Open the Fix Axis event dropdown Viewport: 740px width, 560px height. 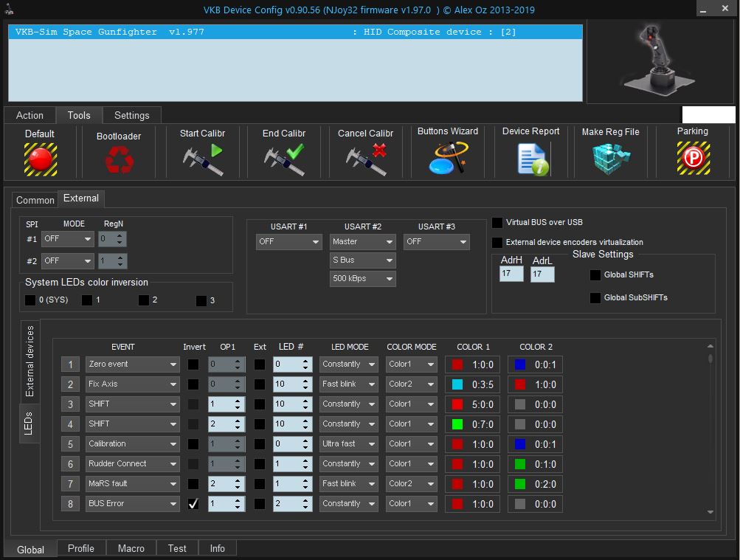pyautogui.click(x=133, y=384)
